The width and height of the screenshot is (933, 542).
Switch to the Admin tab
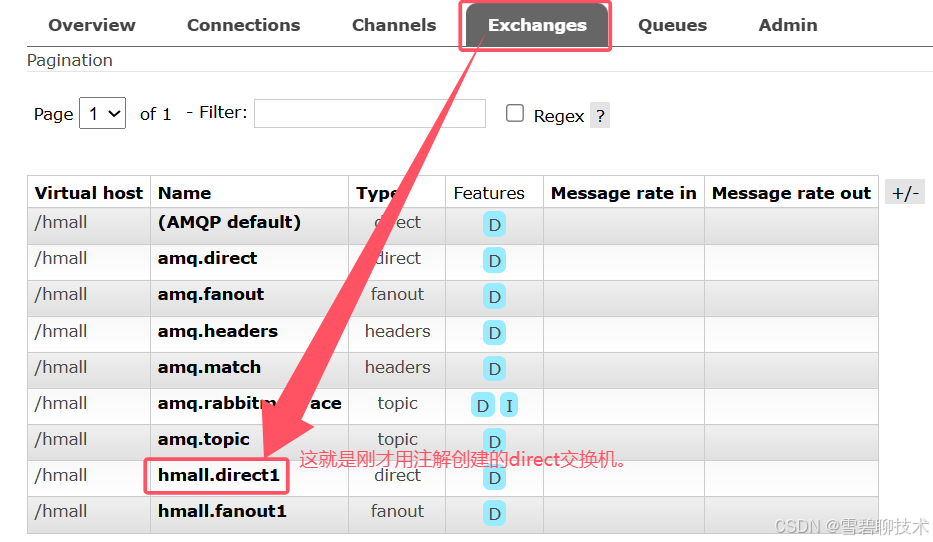click(788, 25)
